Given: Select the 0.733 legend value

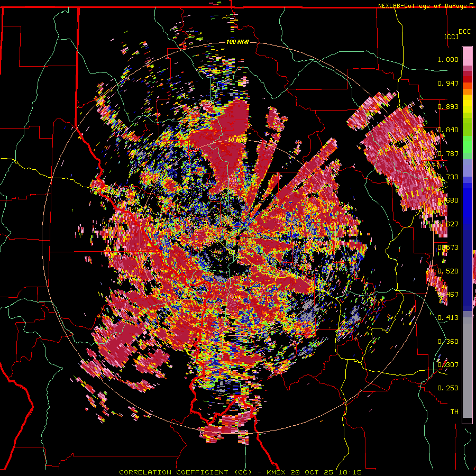Looking at the screenshot, I should [448, 177].
